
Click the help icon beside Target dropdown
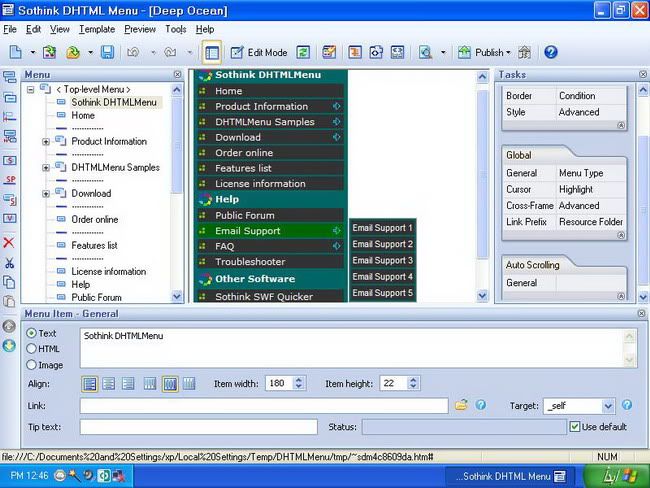pyautogui.click(x=627, y=405)
